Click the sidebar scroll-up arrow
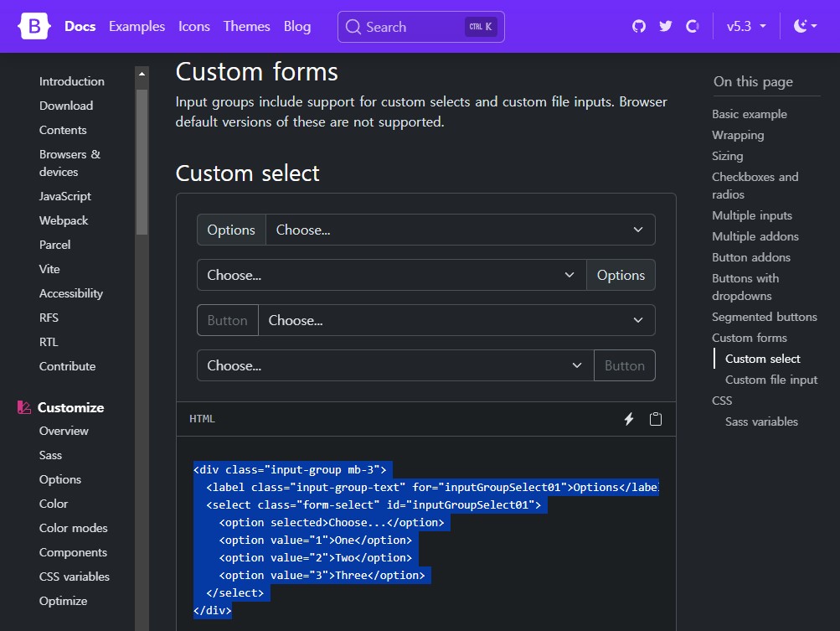Image resolution: width=840 pixels, height=631 pixels. click(142, 75)
